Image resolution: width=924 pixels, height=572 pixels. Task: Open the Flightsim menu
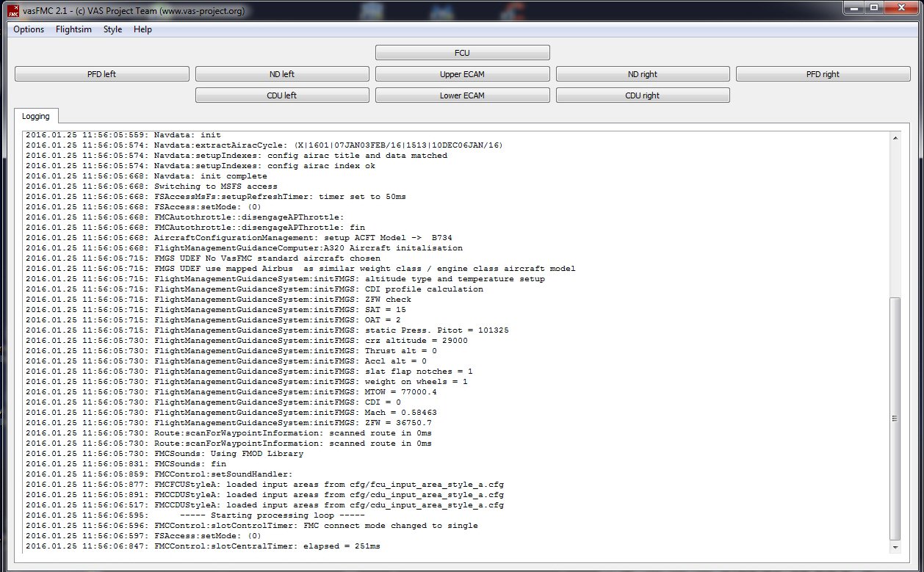tap(74, 29)
